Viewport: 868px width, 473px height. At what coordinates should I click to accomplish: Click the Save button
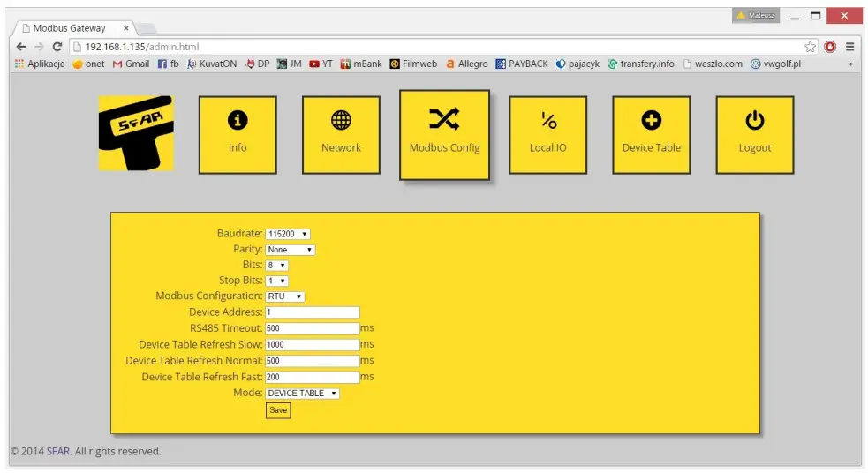278,410
